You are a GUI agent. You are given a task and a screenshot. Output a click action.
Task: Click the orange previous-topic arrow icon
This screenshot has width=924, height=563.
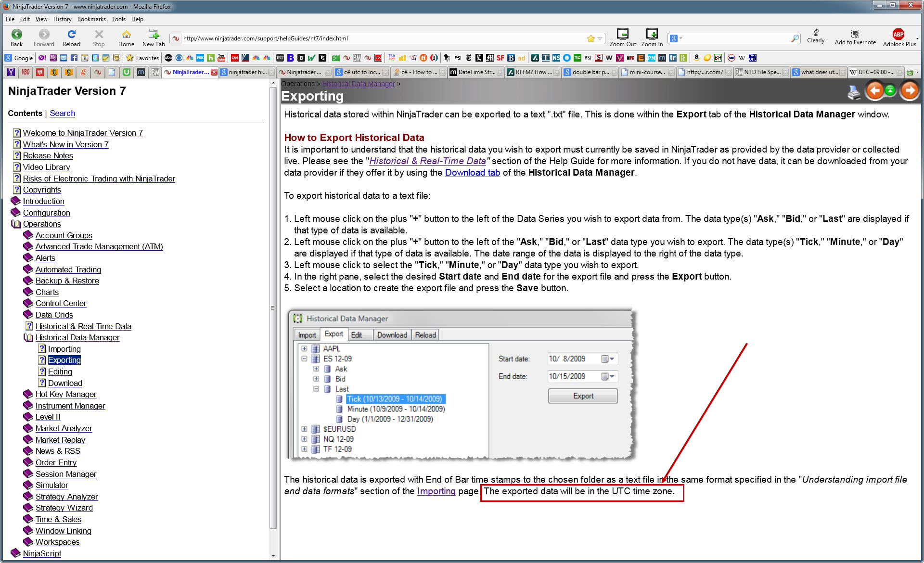(874, 90)
